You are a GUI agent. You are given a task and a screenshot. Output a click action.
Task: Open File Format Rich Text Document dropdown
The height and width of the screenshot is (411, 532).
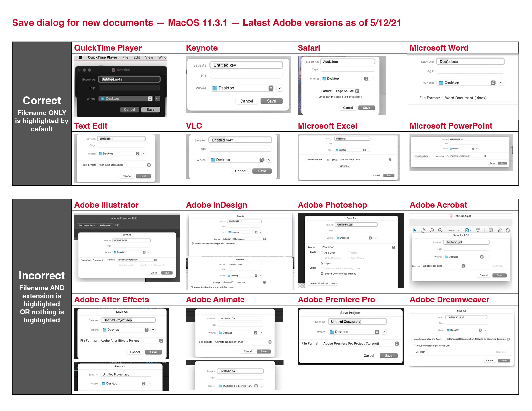pos(124,165)
